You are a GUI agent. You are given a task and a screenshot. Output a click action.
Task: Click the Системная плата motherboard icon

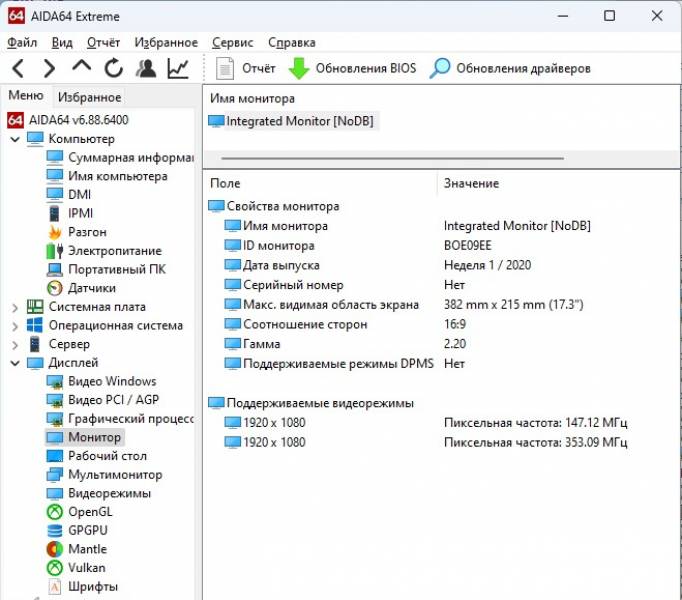pos(35,307)
